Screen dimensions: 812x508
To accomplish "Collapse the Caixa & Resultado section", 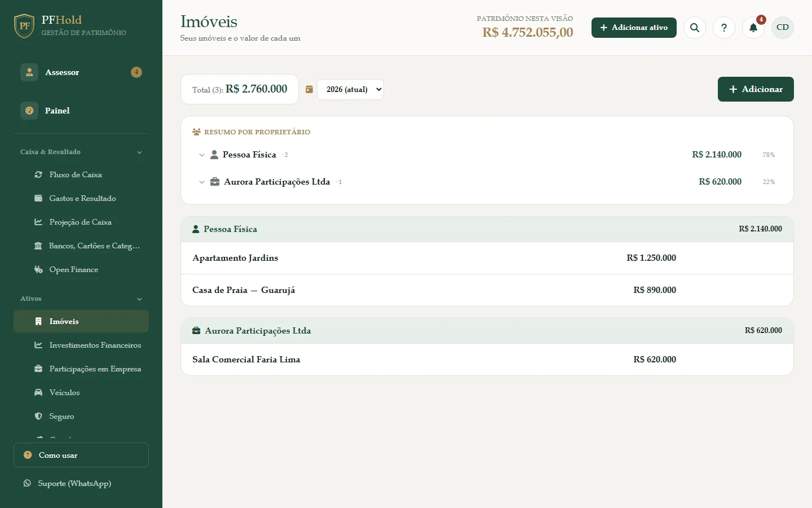I will pyautogui.click(x=81, y=152).
